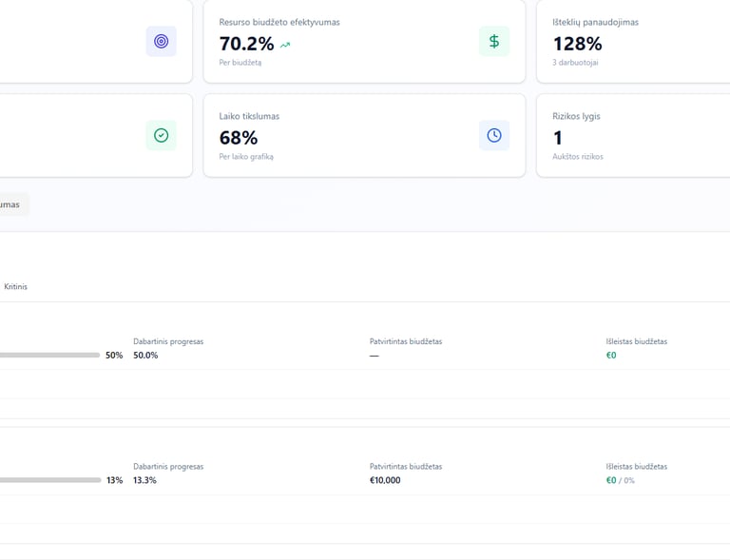Click "Patvirtintas biudžetas" label in the 50% row

pos(406,341)
